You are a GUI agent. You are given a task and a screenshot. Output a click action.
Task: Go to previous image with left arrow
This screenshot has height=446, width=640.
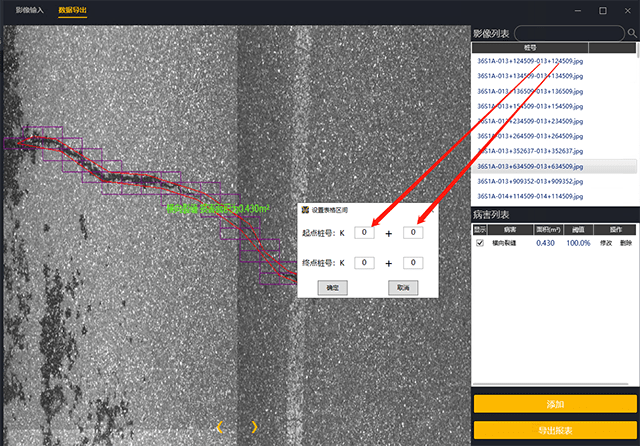(x=219, y=427)
